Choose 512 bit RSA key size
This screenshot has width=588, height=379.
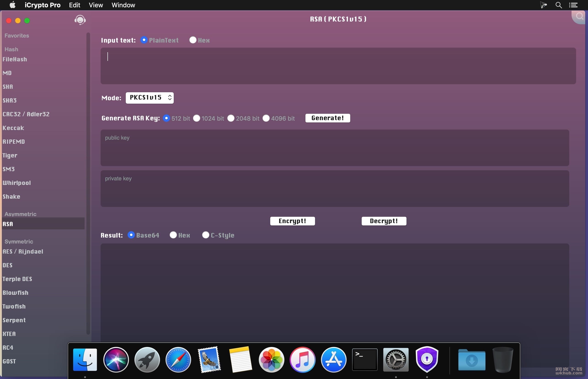pos(166,118)
